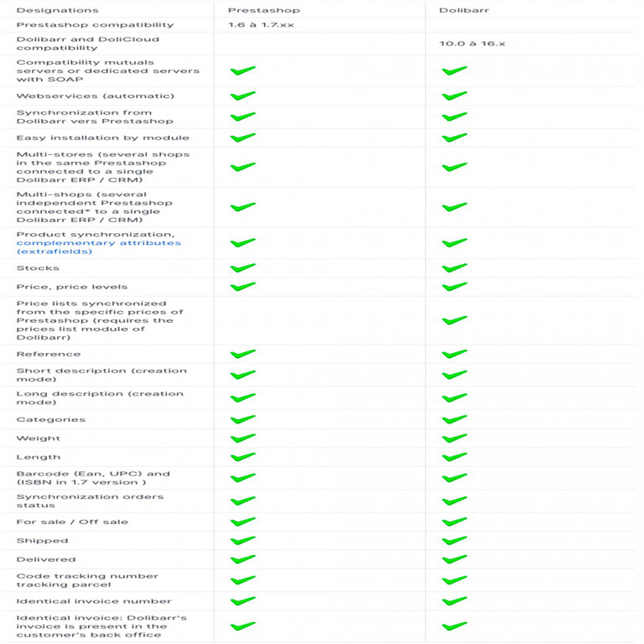Click Prestashop checkmark in the Delivered row
The image size is (644, 644).
tap(242, 559)
